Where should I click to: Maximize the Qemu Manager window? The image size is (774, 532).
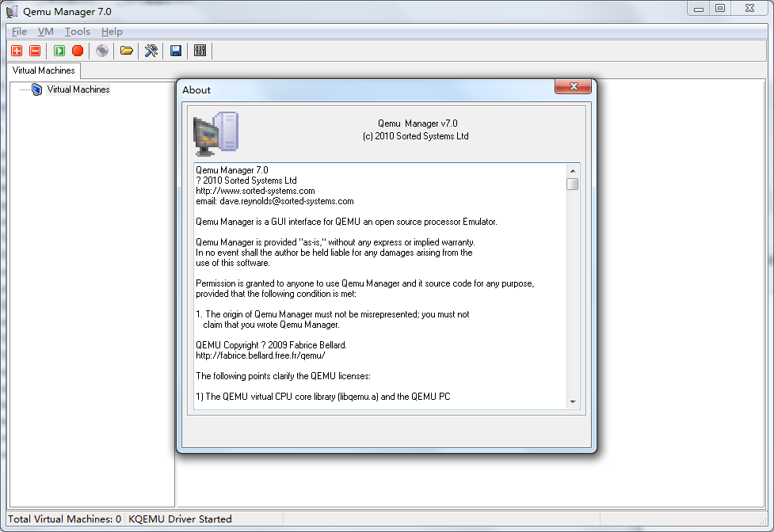coord(720,9)
